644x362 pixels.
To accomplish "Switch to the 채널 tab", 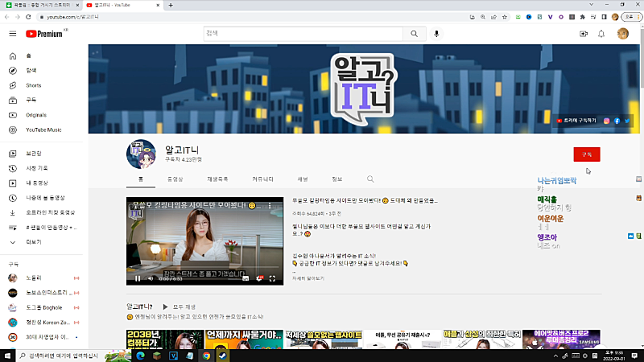I will point(303,179).
